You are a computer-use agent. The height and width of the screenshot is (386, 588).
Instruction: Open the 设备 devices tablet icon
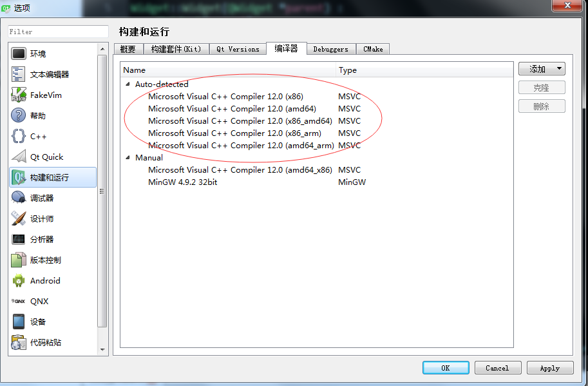(19, 322)
